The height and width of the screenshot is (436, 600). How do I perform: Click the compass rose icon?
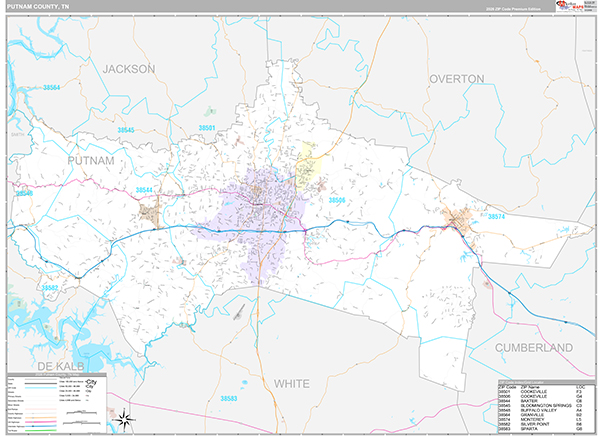125,418
